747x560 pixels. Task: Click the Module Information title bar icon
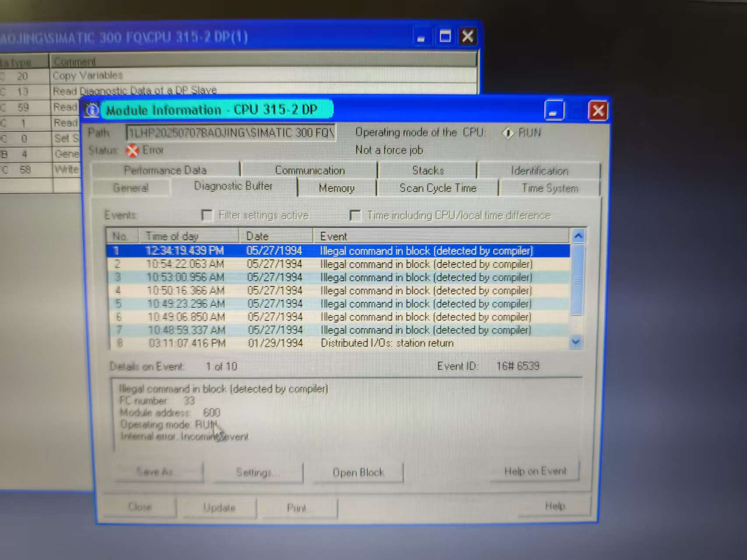[92, 110]
